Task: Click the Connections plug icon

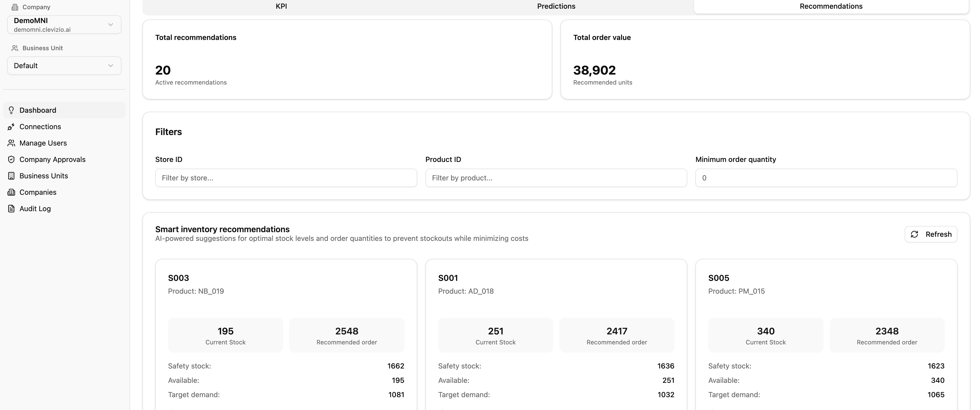Action: click(x=12, y=127)
